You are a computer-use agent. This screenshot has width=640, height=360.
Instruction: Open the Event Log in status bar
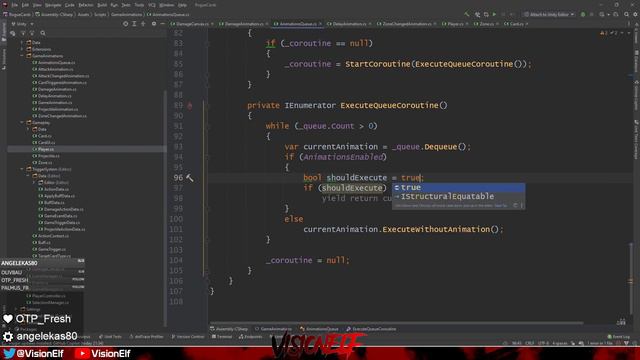click(x=619, y=337)
